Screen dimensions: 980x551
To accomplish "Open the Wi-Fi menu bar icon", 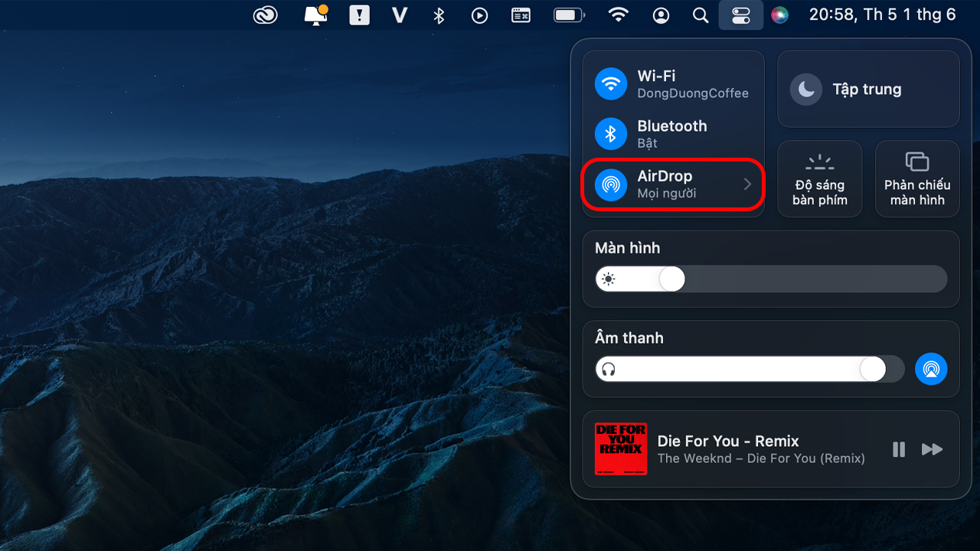I will (619, 15).
